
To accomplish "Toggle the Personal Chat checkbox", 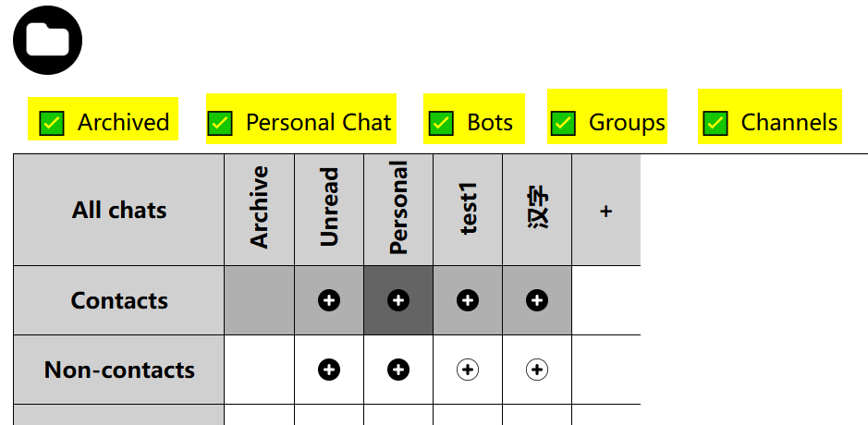I will [220, 123].
